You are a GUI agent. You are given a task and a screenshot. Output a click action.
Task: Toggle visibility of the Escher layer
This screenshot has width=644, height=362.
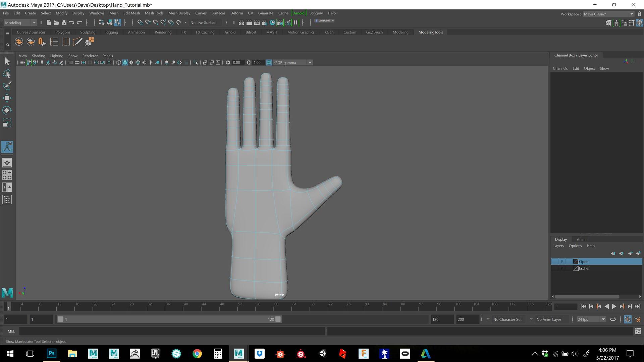pos(555,269)
